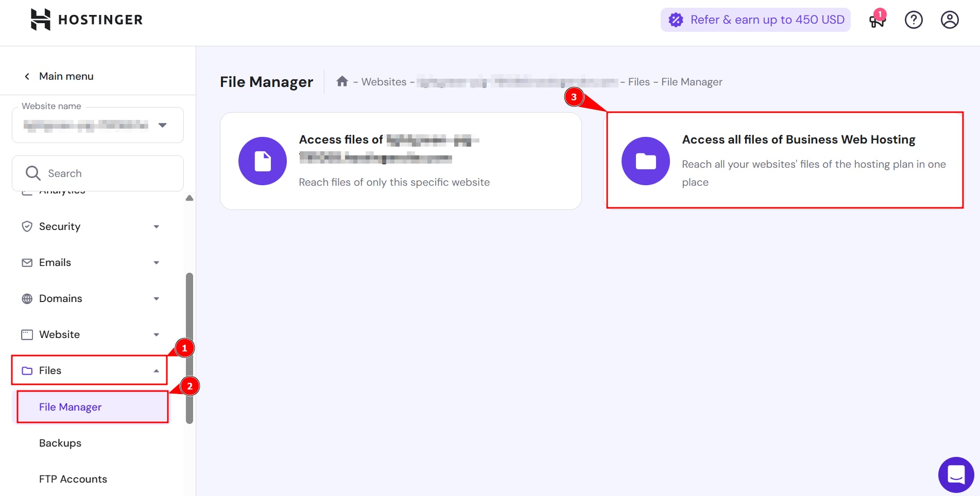
Task: Click the sidebar scroll-up arrow
Action: 190,198
